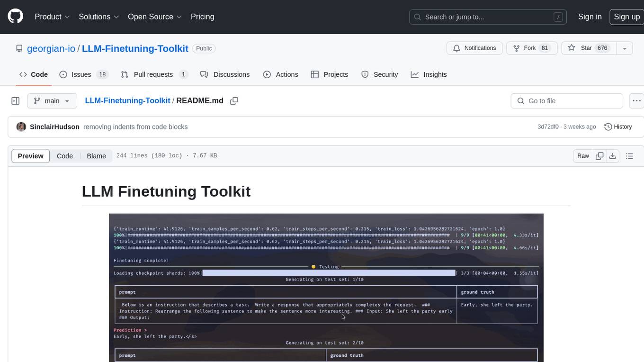Switch to the Projects tab
The image size is (644, 362).
(x=330, y=74)
